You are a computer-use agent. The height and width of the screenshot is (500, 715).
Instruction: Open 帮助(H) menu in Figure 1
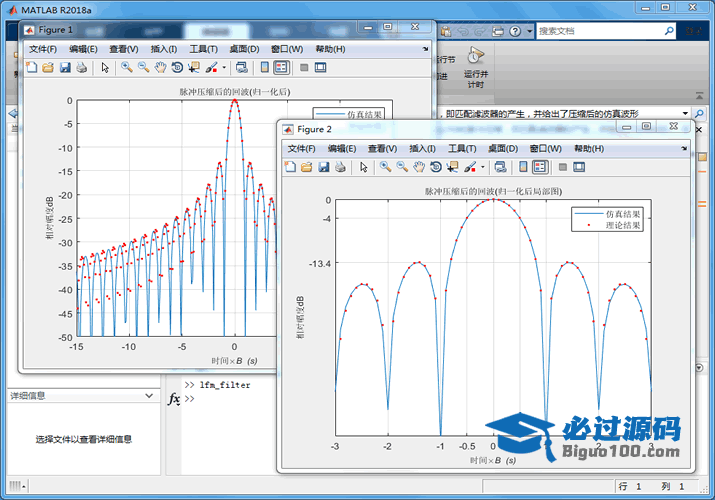coord(330,49)
